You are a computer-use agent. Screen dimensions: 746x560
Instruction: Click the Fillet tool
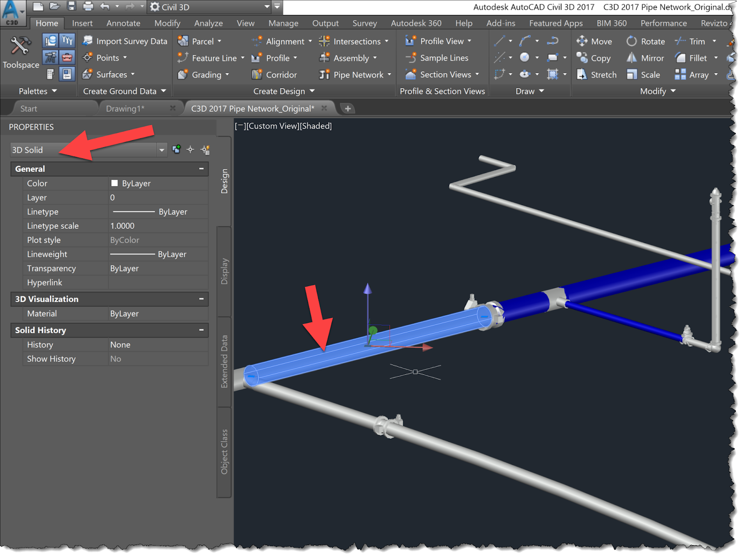coord(691,58)
